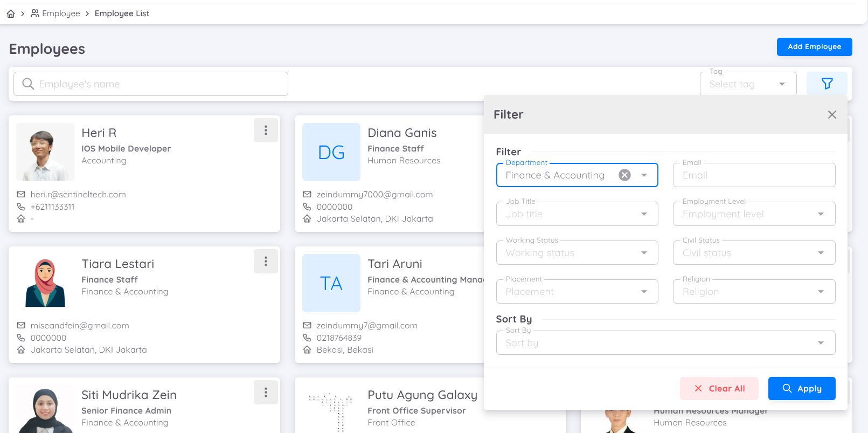Click the search magnifier icon
Viewport: 868px width, 433px height.
28,84
